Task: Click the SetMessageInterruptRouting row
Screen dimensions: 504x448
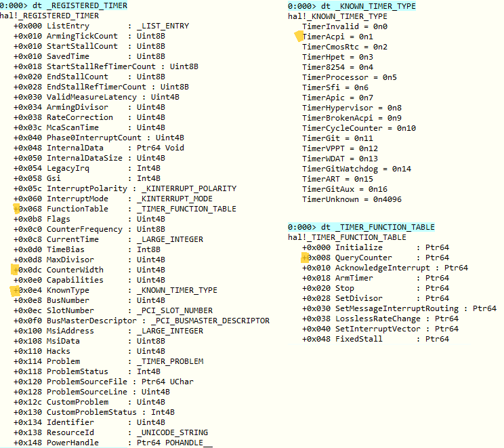Action: point(399,308)
